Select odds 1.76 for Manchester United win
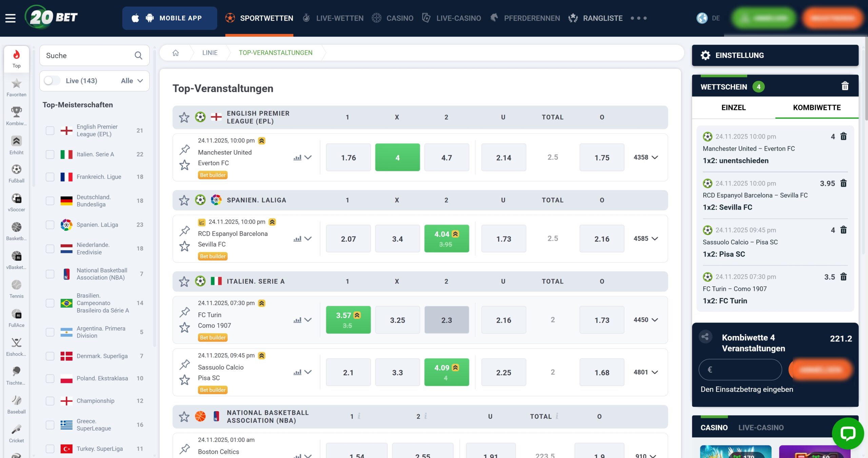Image resolution: width=868 pixels, height=458 pixels. tap(348, 158)
